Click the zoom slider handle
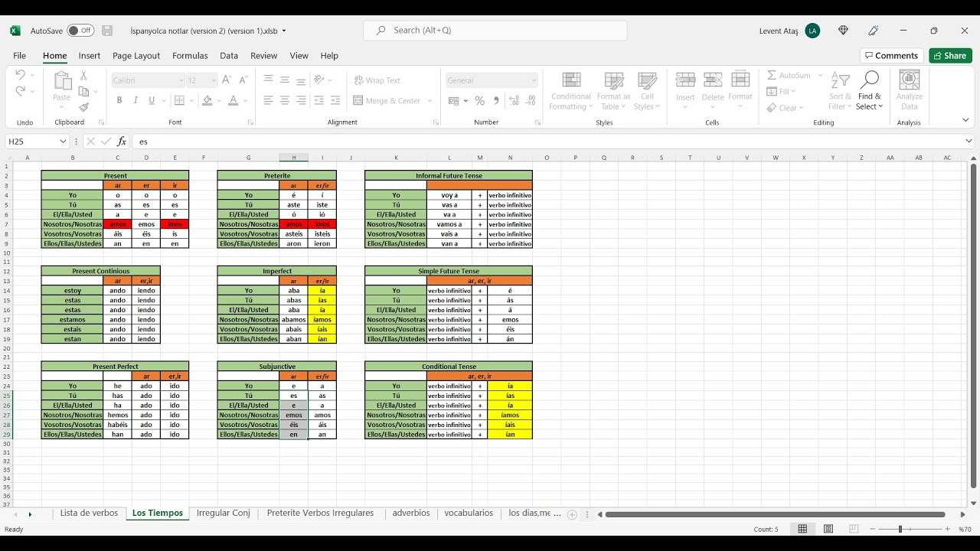Viewport: 980px width, 551px height. point(900,529)
